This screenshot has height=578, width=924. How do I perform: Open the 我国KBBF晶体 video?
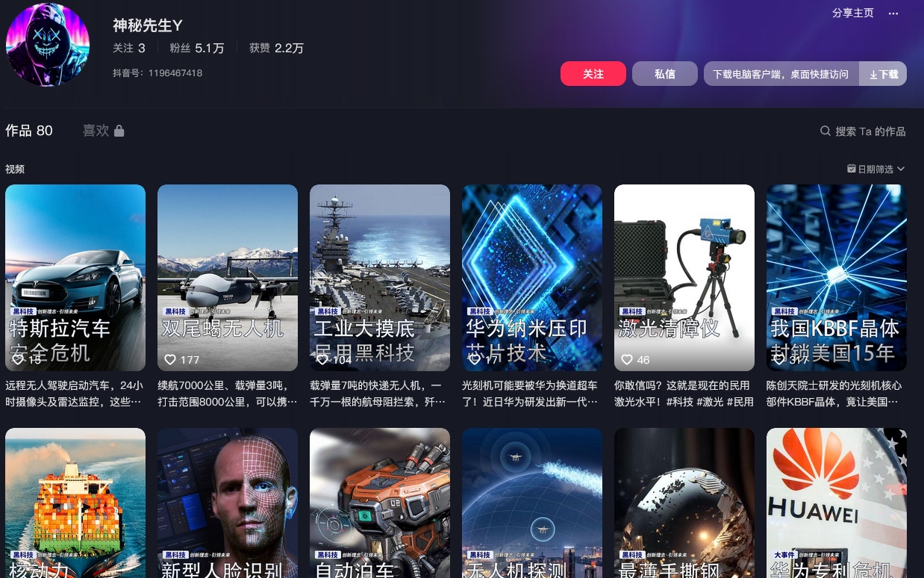[x=837, y=278]
